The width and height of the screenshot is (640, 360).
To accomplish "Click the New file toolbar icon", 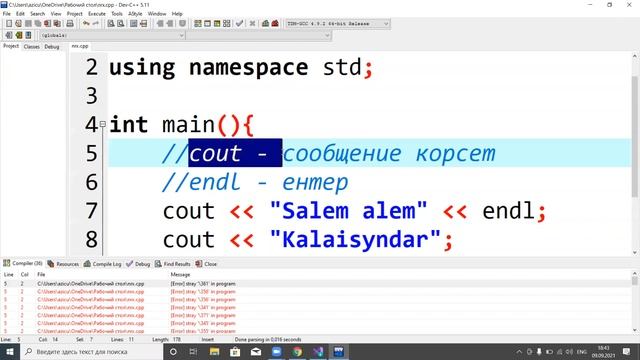I will coord(9,24).
